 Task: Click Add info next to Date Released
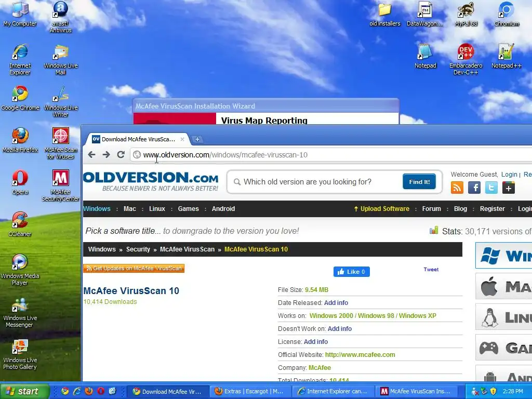(336, 303)
